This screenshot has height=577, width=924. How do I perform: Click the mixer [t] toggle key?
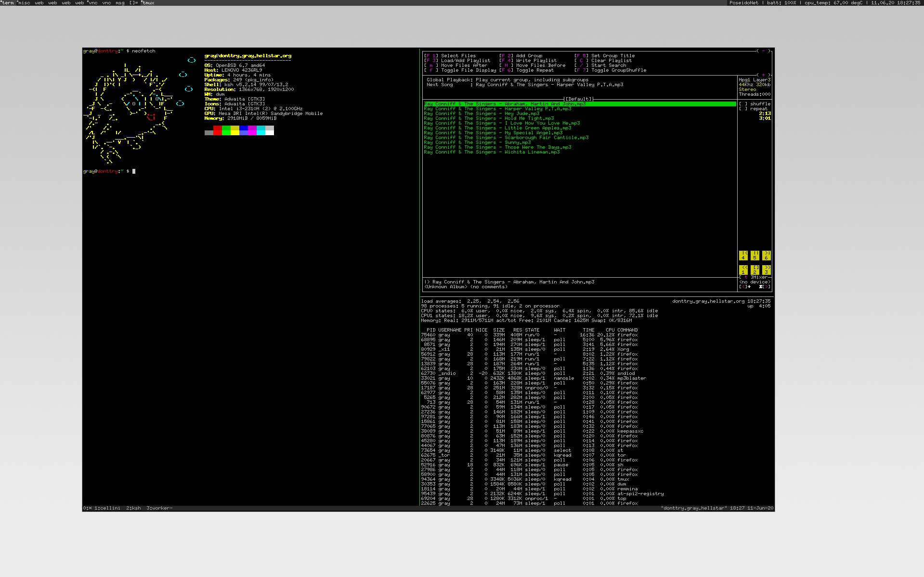coord(745,277)
